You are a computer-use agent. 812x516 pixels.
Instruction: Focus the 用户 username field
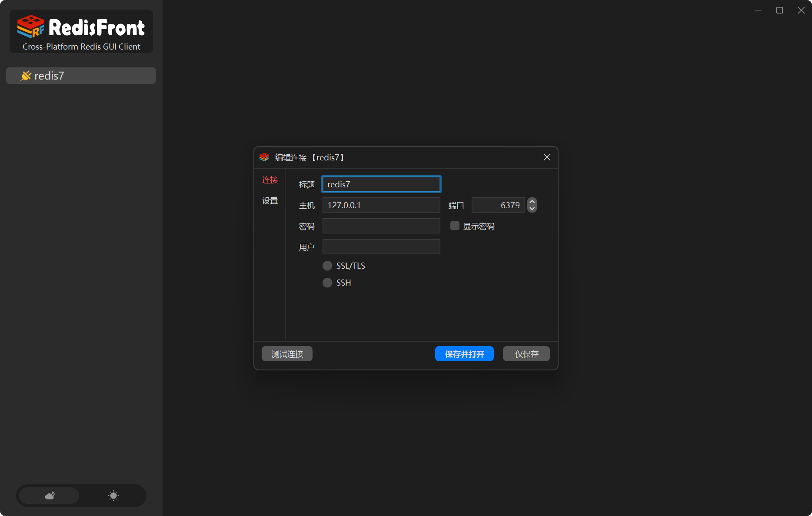point(381,247)
